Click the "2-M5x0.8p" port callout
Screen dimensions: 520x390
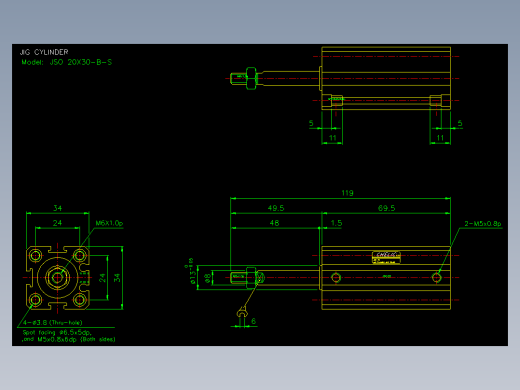point(483,224)
